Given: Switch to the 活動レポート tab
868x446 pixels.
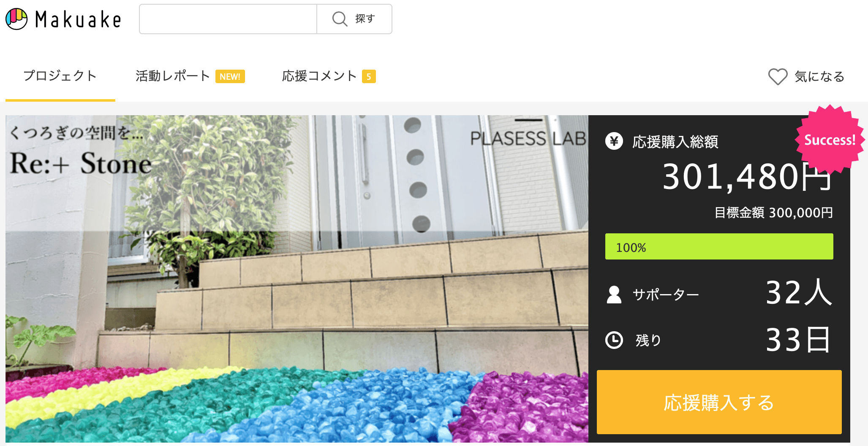Looking at the screenshot, I should pos(173,76).
